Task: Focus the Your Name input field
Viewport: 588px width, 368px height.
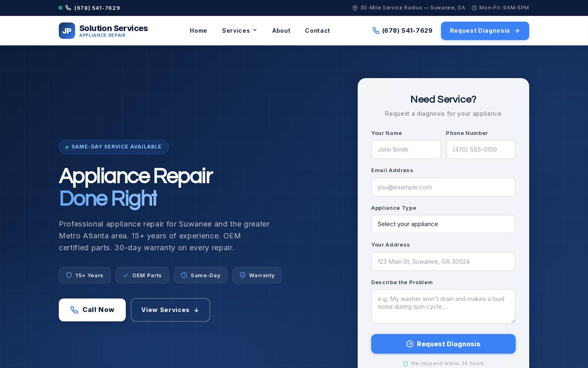Action: click(x=406, y=150)
